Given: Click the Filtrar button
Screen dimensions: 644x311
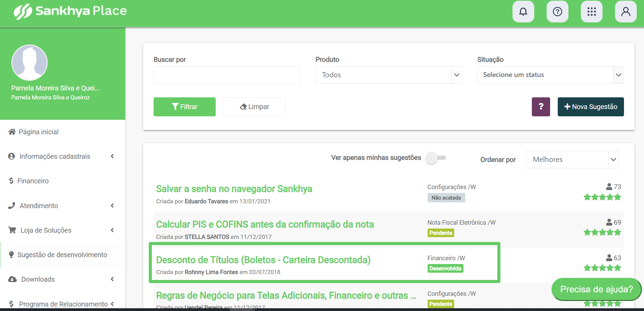Looking at the screenshot, I should (x=185, y=107).
